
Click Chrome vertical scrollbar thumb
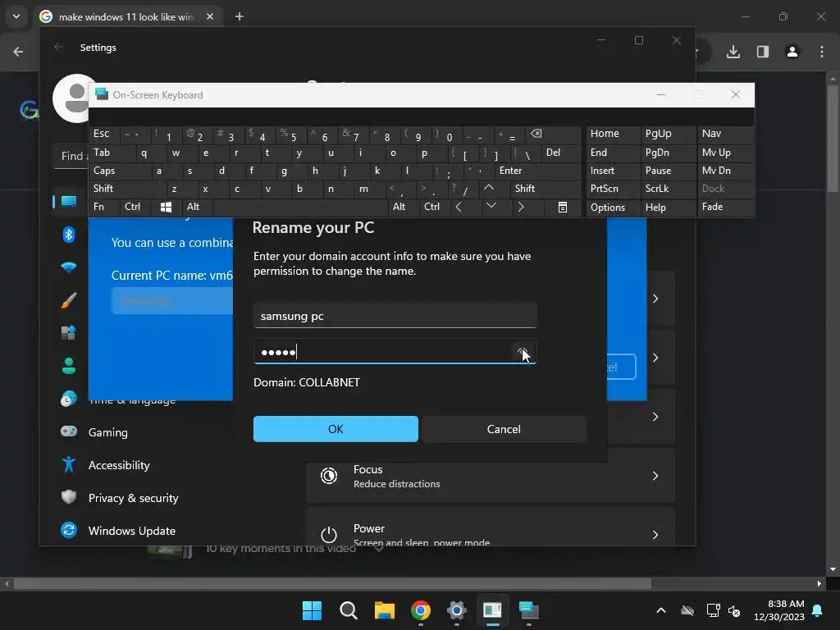[x=833, y=138]
